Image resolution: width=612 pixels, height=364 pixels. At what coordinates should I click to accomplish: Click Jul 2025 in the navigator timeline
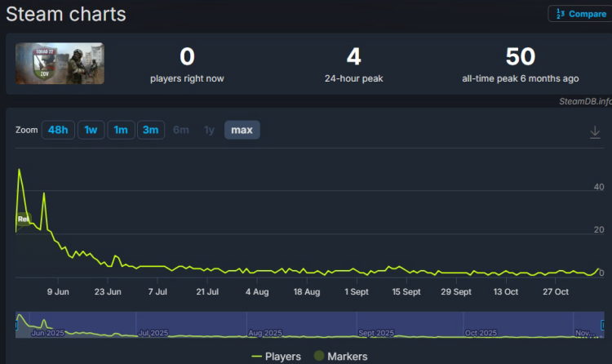click(x=153, y=333)
